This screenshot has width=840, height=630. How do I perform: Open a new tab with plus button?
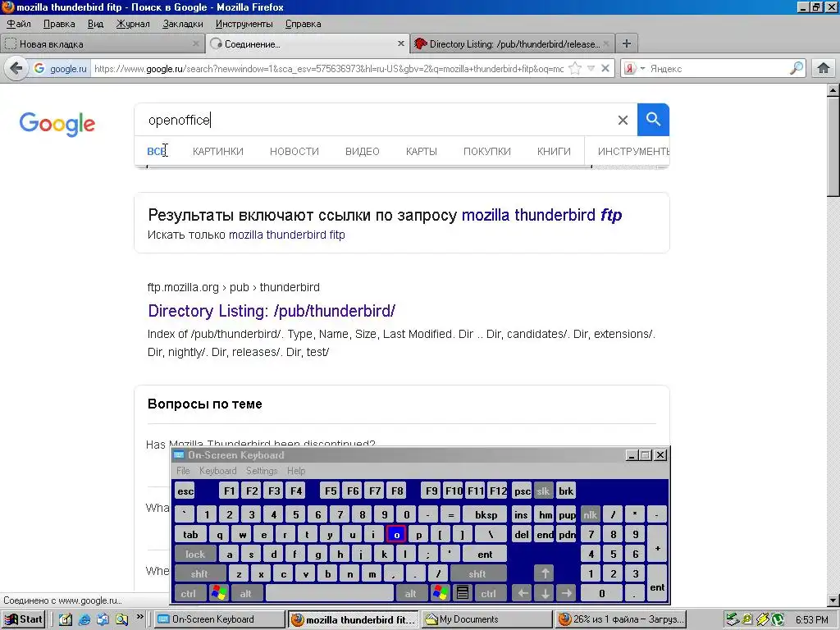tap(626, 44)
